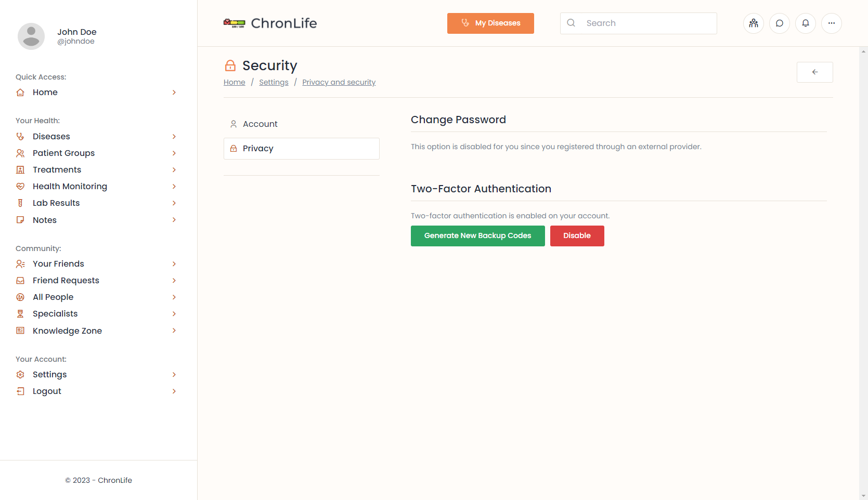The width and height of the screenshot is (868, 500).
Task: Open Knowledge Zone in the sidebar
Action: (x=96, y=331)
